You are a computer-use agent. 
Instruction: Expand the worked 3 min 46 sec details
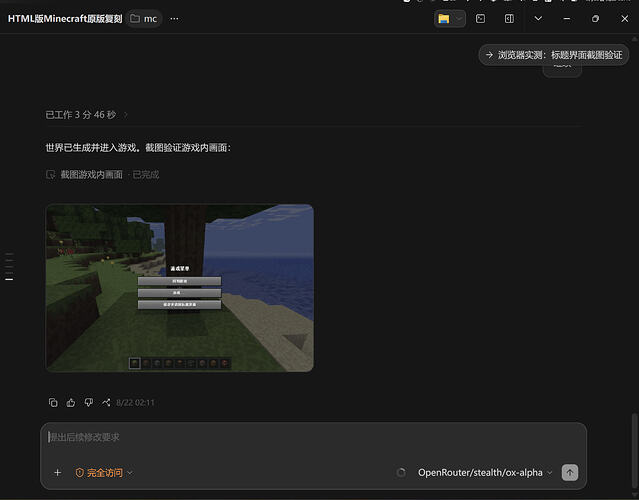[x=86, y=115]
